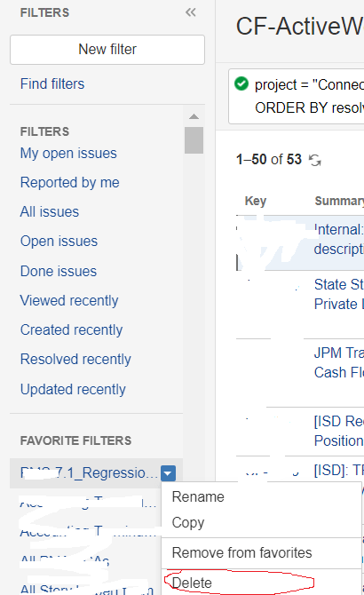This screenshot has width=364, height=595.
Task: Open the Regression filter dropdown arrow
Action: (168, 473)
